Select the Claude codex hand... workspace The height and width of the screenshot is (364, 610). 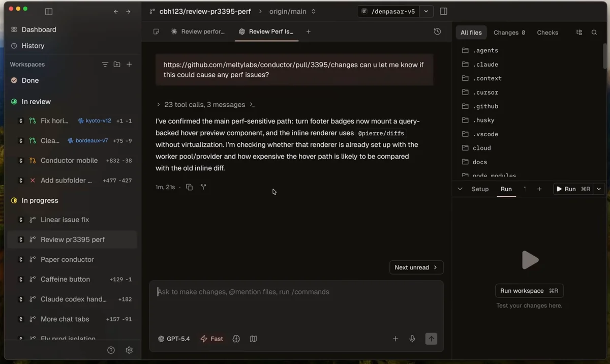(x=72, y=299)
